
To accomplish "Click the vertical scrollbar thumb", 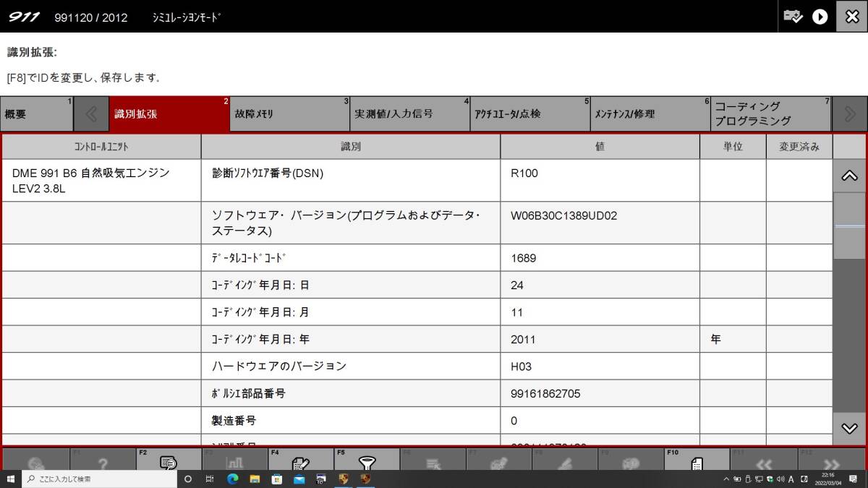I will pyautogui.click(x=849, y=226).
